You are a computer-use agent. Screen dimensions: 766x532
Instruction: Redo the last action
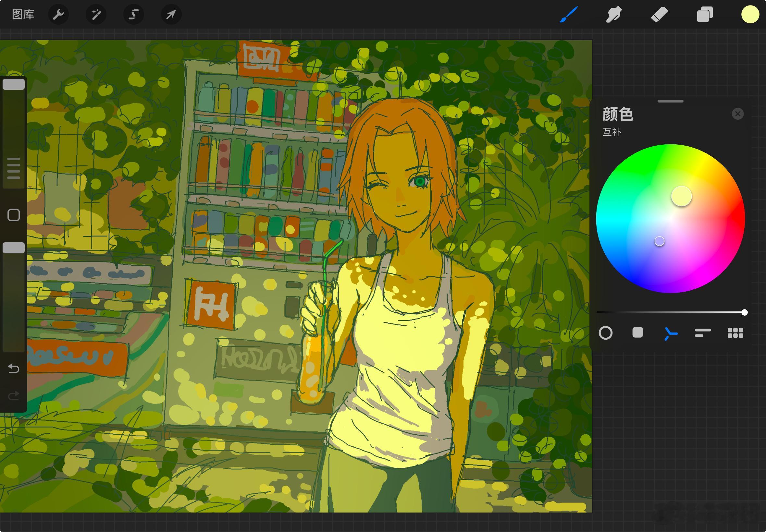[14, 396]
